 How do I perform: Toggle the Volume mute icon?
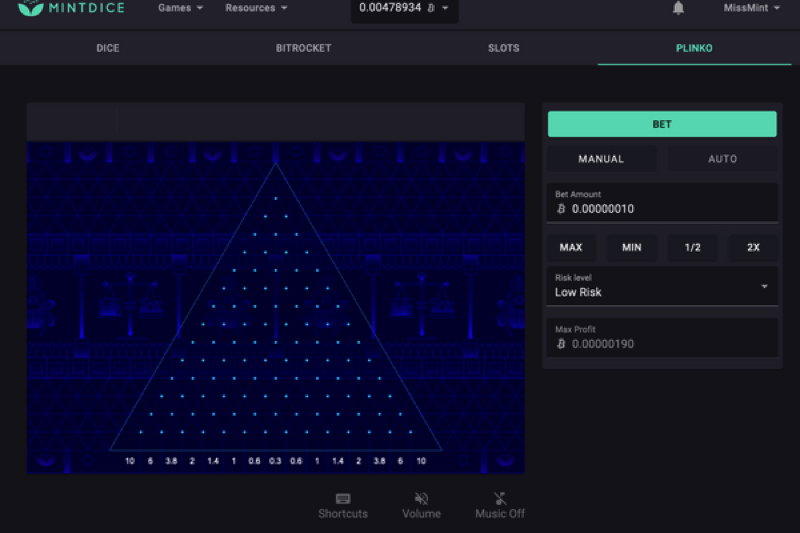click(x=421, y=506)
